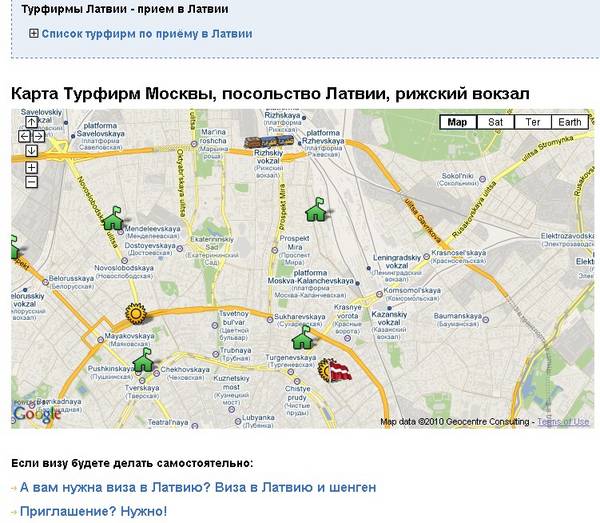
Task: Open link А вам нужна виза в Латвию
Action: 198,487
